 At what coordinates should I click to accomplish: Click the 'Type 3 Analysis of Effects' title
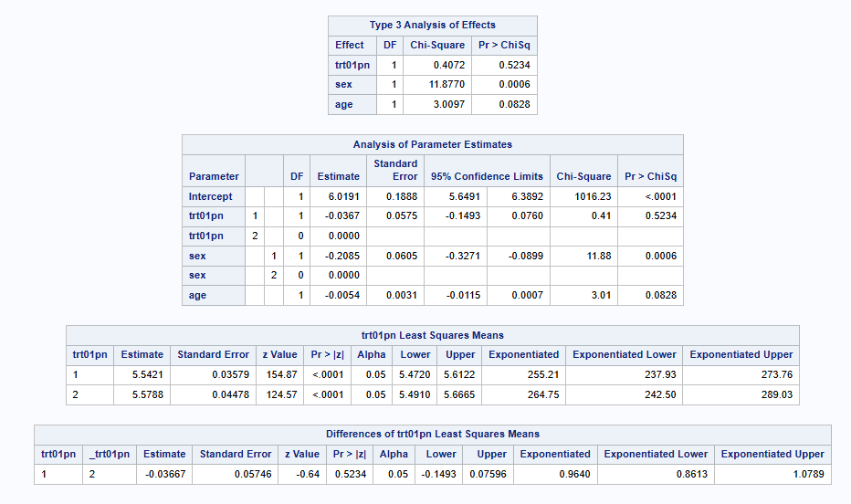433,25
